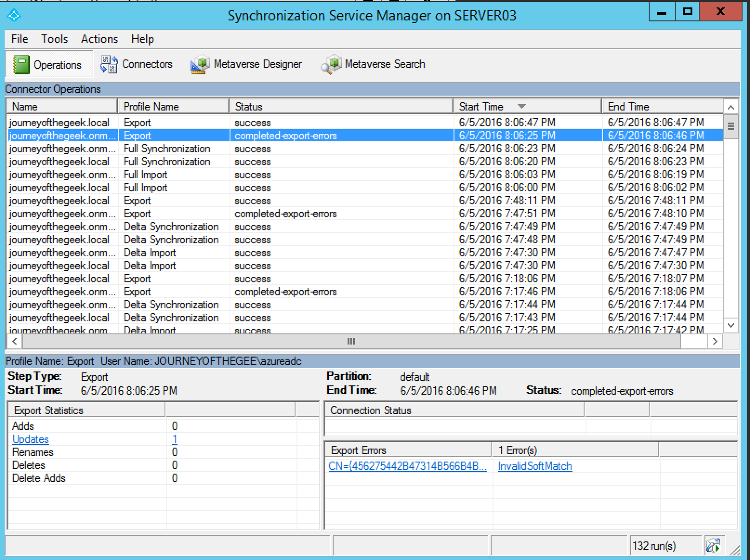Click the Operations notebook icon

point(21,65)
